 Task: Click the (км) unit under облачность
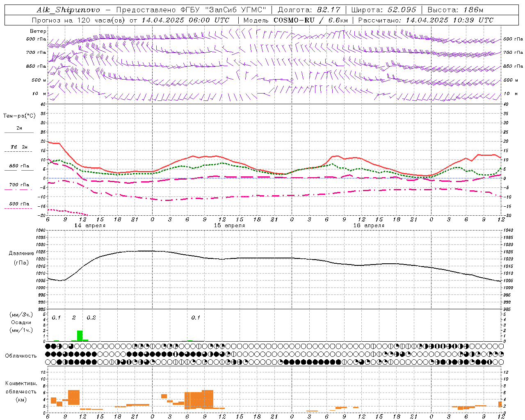click(21, 399)
